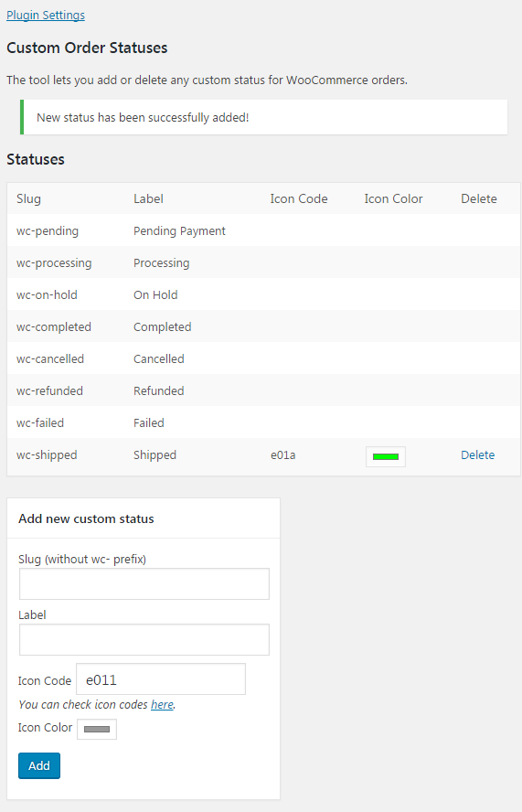Click the Failed label cell

click(x=149, y=423)
